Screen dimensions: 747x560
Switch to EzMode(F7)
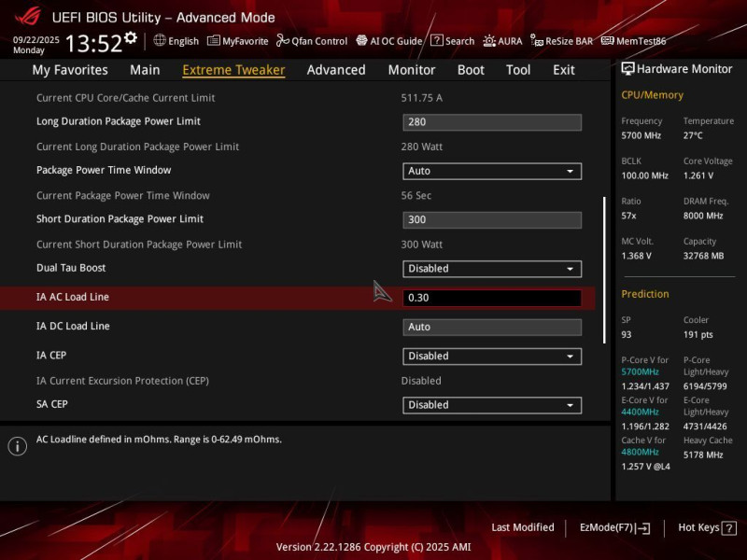point(614,527)
